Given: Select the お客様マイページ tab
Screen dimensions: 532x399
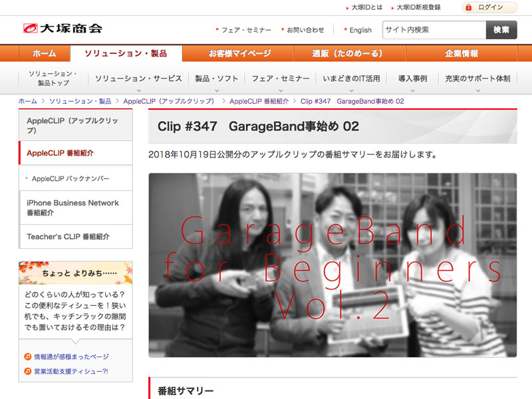Looking at the screenshot, I should click(238, 53).
